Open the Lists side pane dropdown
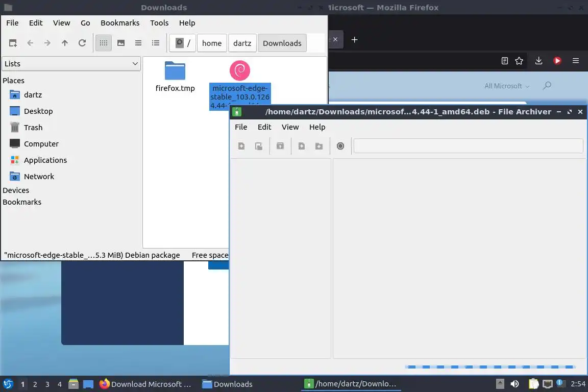Image resolution: width=588 pixels, height=392 pixels. [71, 64]
